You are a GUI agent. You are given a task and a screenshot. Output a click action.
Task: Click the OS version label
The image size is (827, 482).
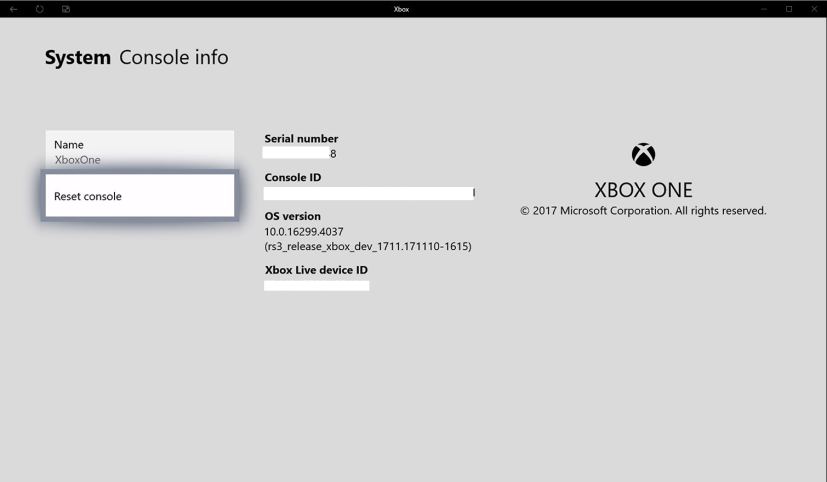(x=292, y=216)
